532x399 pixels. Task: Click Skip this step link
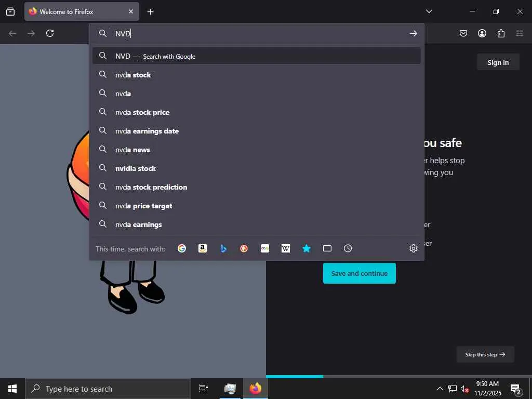click(x=485, y=354)
